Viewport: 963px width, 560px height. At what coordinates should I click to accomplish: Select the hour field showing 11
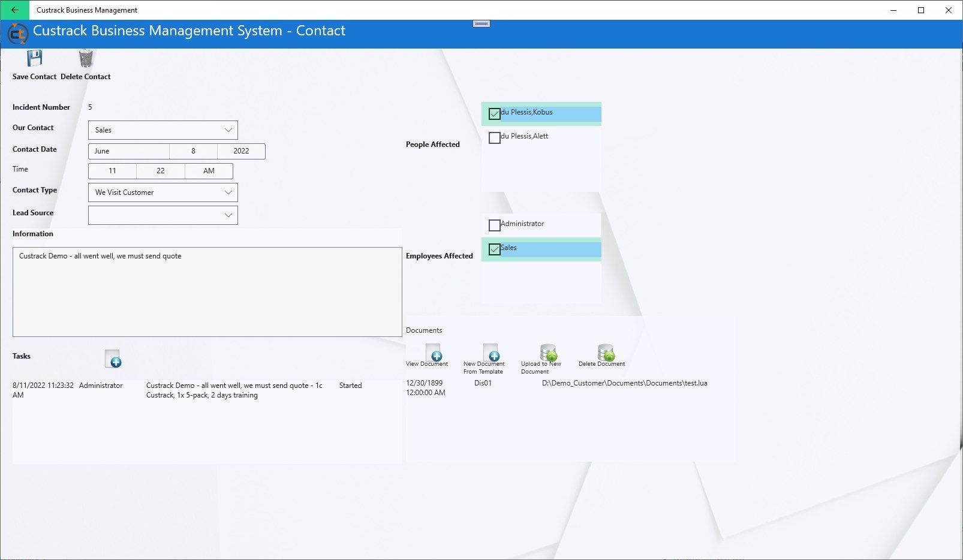coord(112,171)
